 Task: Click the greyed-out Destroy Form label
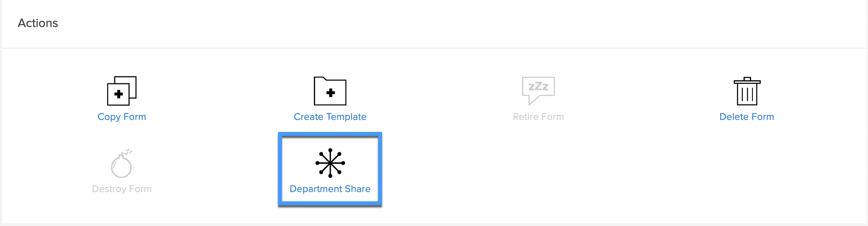click(x=122, y=189)
